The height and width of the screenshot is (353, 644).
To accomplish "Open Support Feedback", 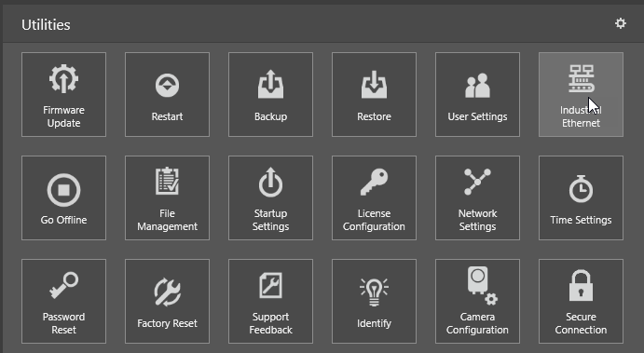I will tap(270, 301).
